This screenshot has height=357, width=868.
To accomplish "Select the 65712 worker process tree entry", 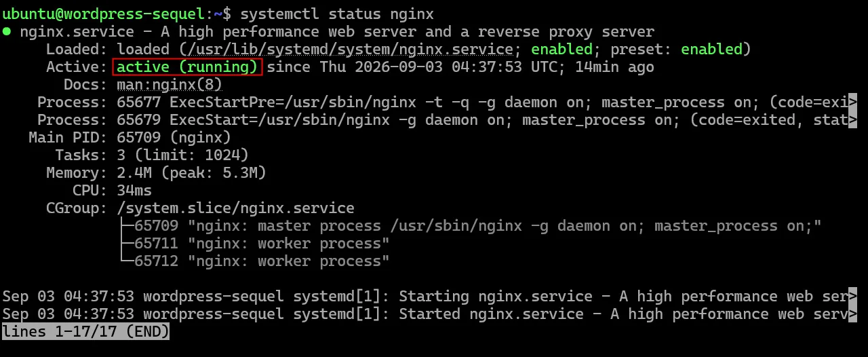I will pos(262,261).
